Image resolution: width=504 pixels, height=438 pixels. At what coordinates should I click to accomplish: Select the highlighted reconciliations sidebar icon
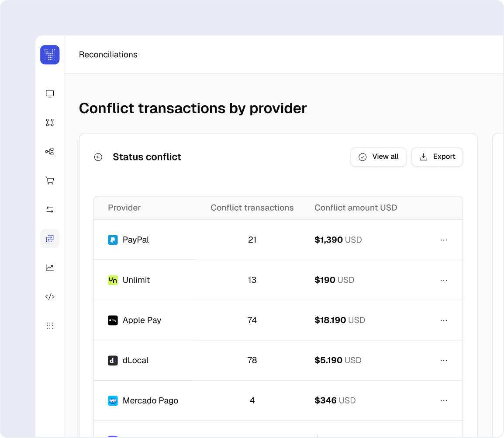pos(50,239)
